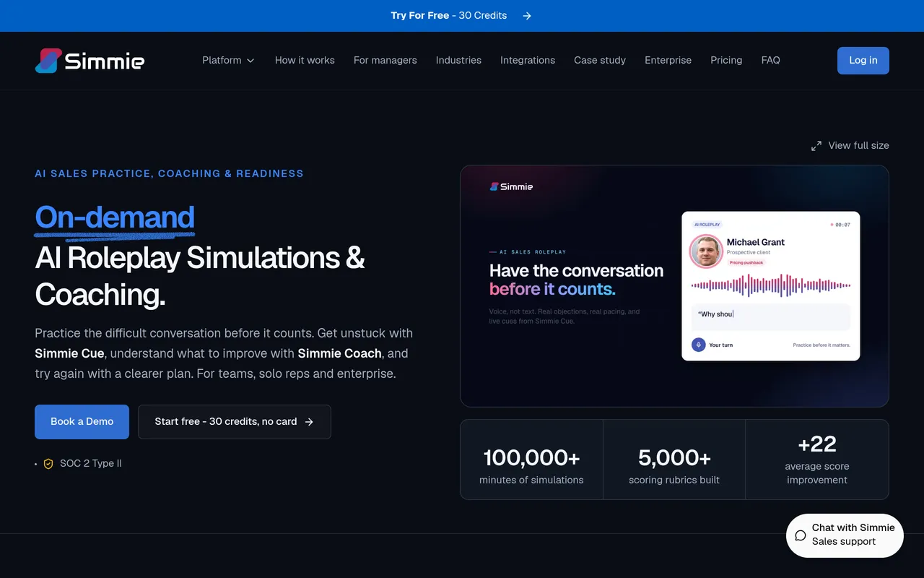Open the Pricing page
The image size is (924, 578).
726,60
